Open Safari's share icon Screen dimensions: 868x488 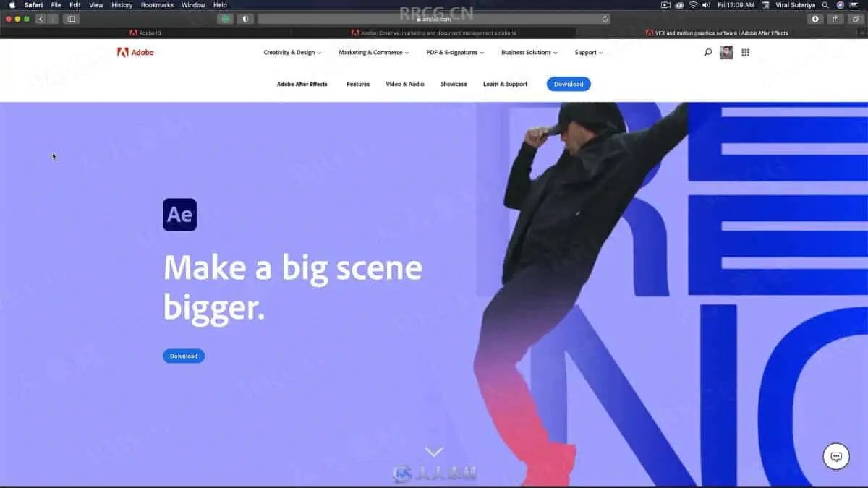click(x=836, y=19)
